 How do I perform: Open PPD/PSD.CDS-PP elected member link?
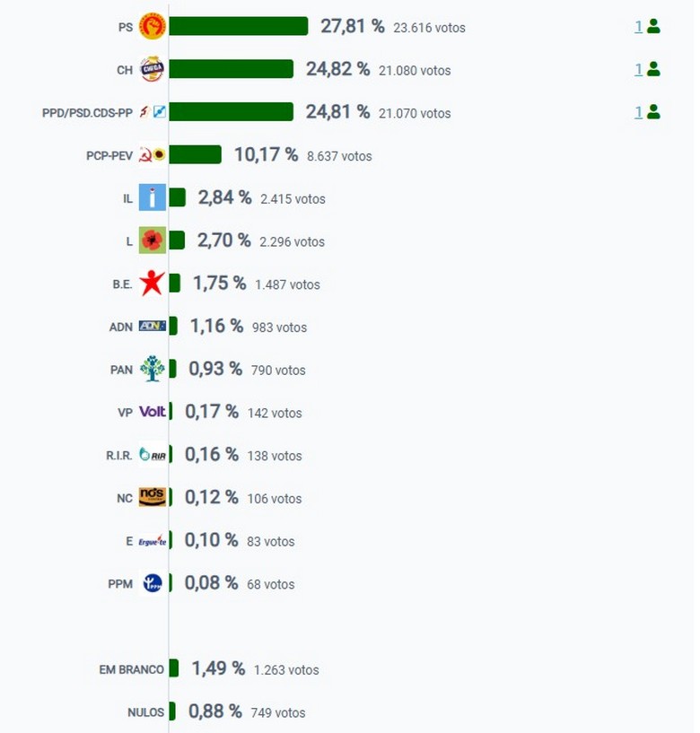[x=639, y=112]
